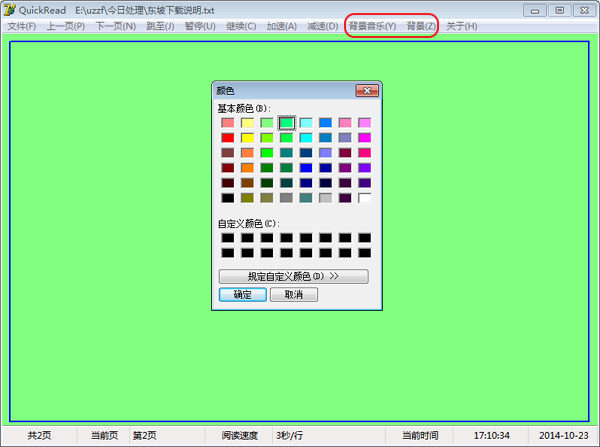Select the salmon light red swatch
This screenshot has height=447, width=600.
[x=228, y=123]
